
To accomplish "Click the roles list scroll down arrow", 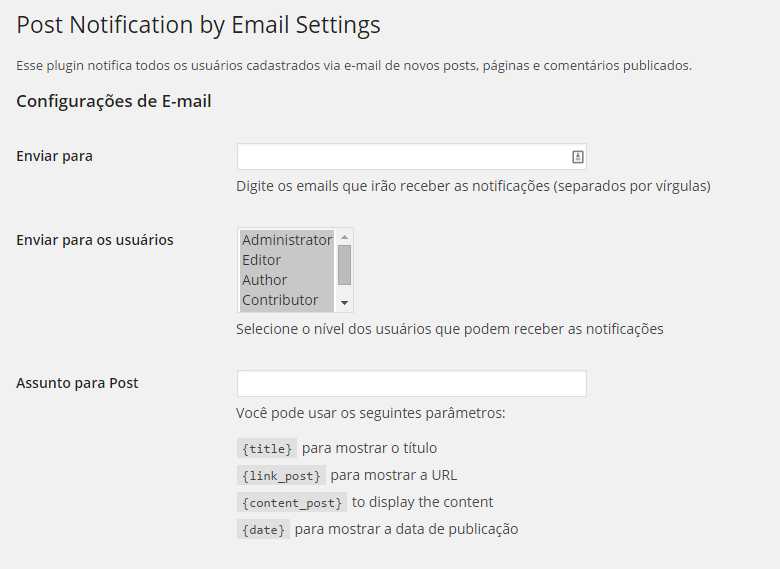I will (344, 303).
